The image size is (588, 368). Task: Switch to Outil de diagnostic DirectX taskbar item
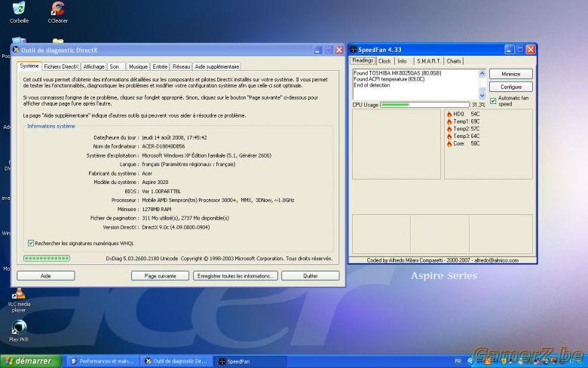click(176, 361)
